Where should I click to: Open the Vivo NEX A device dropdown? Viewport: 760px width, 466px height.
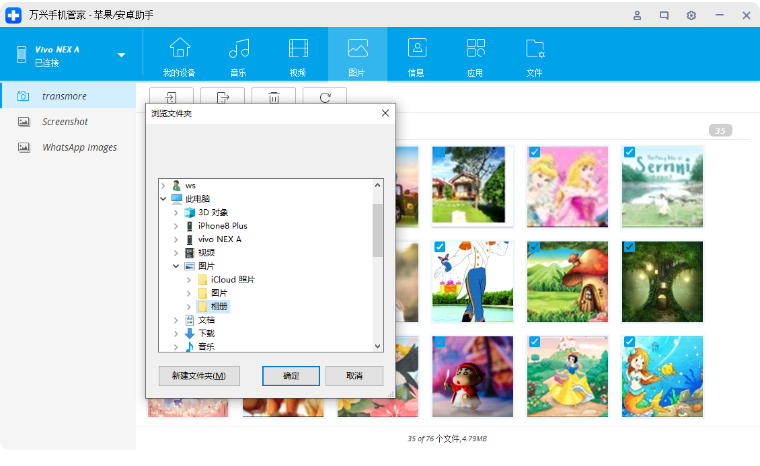pos(121,55)
